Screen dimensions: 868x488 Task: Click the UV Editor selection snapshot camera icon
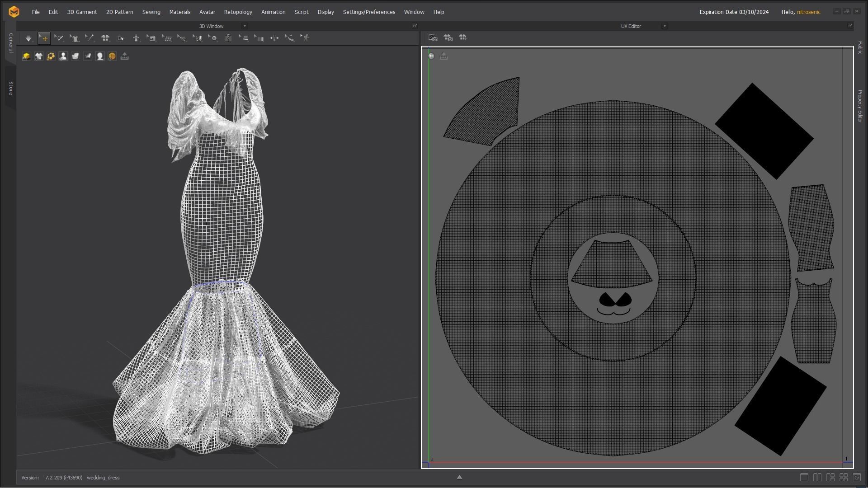(433, 38)
